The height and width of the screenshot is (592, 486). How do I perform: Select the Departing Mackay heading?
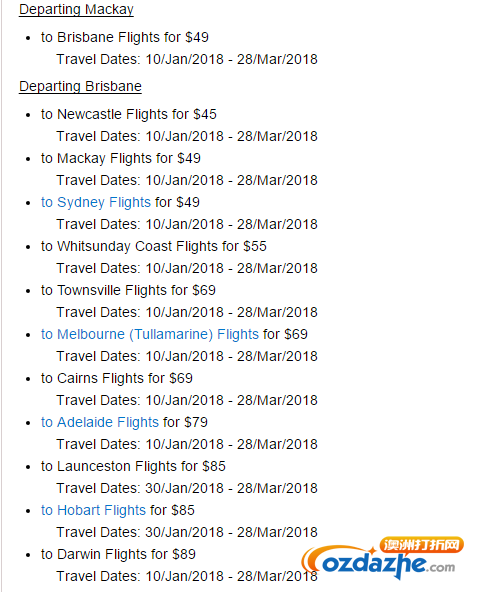pos(76,9)
